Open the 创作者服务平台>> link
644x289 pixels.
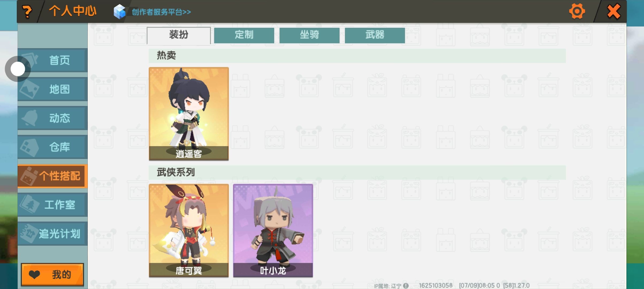pyautogui.click(x=161, y=12)
